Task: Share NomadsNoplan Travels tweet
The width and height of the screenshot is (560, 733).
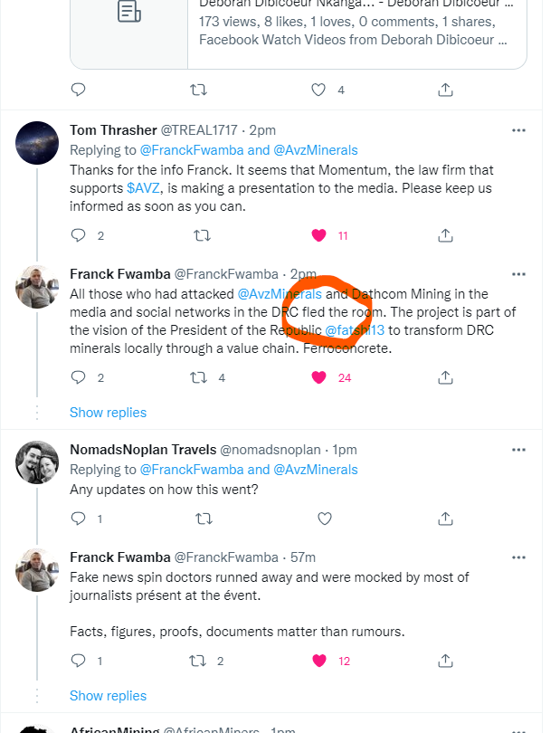Action: click(445, 519)
